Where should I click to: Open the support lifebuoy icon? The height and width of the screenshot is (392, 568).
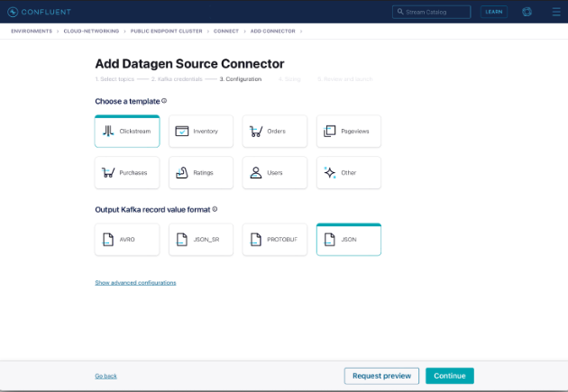coord(527,12)
